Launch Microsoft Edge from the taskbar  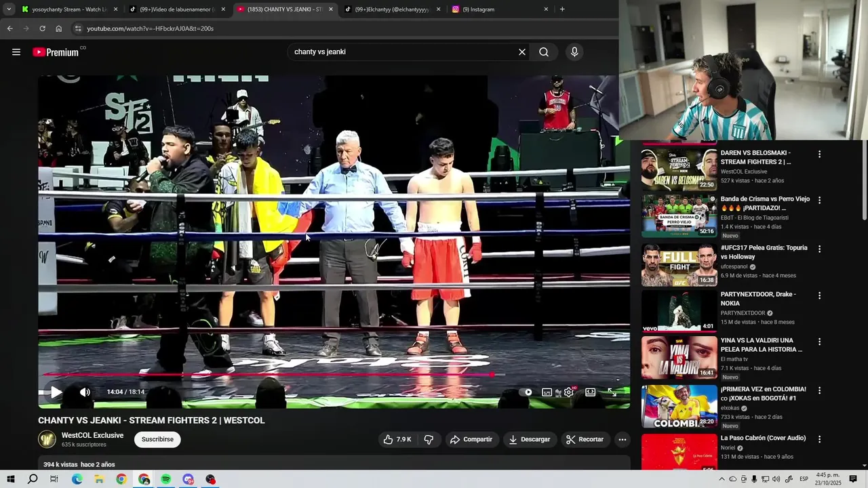(77, 479)
